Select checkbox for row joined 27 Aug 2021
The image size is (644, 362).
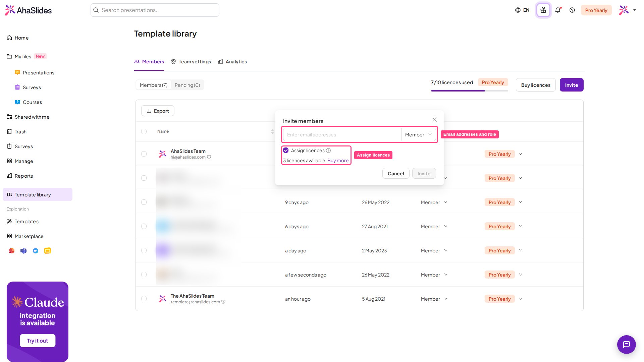(x=144, y=226)
